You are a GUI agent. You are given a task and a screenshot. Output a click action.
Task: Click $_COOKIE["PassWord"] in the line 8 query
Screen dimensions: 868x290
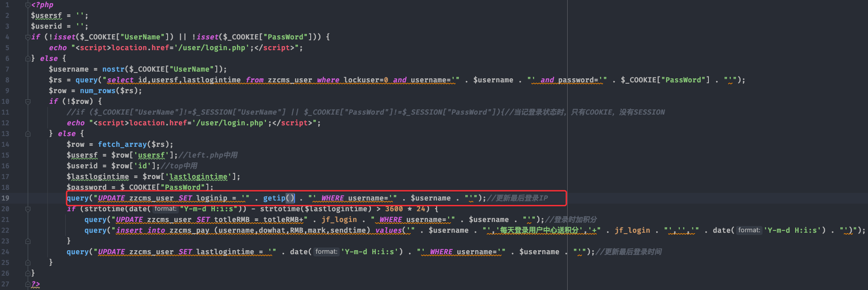tap(665, 80)
